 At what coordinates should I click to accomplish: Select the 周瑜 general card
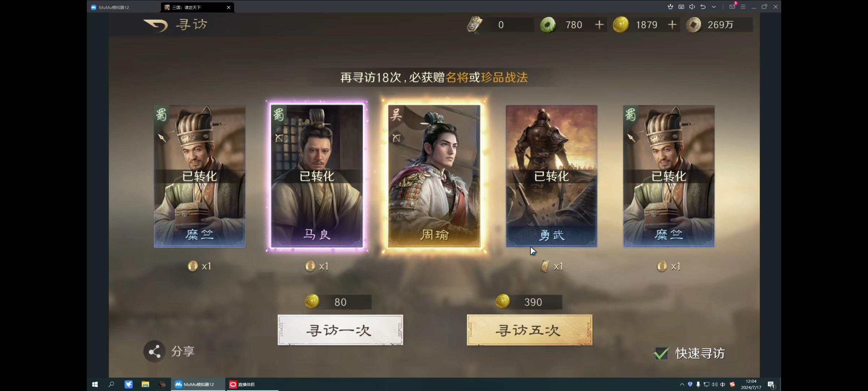point(434,176)
